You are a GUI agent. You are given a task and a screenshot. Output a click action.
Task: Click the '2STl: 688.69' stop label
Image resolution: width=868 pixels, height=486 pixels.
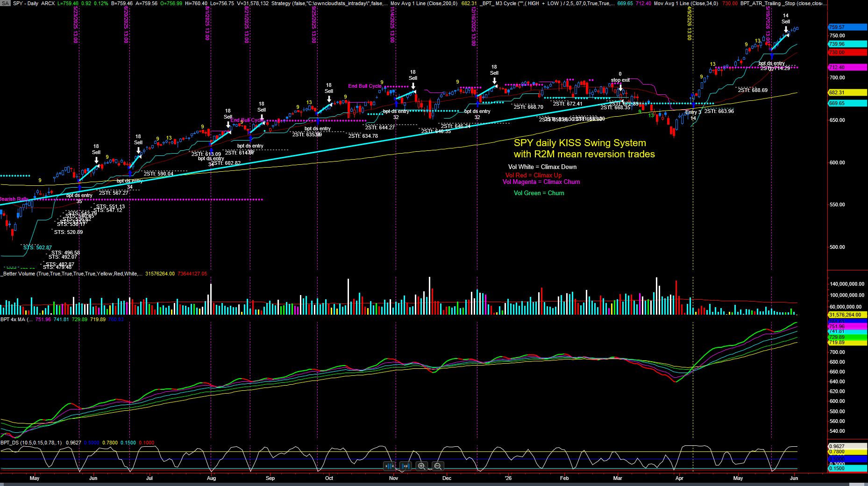pos(752,90)
